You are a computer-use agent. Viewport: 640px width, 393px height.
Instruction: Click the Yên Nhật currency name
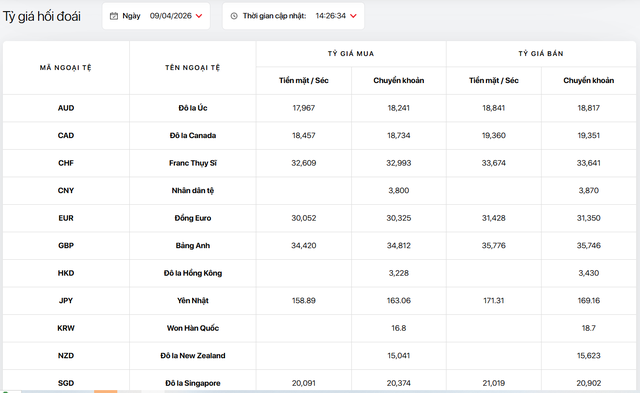(193, 300)
